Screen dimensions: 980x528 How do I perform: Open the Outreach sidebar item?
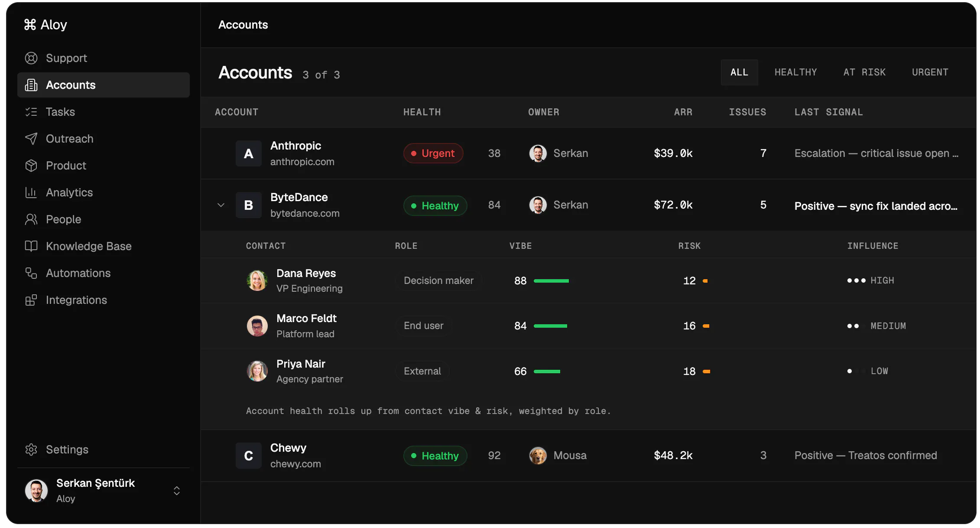click(104, 139)
